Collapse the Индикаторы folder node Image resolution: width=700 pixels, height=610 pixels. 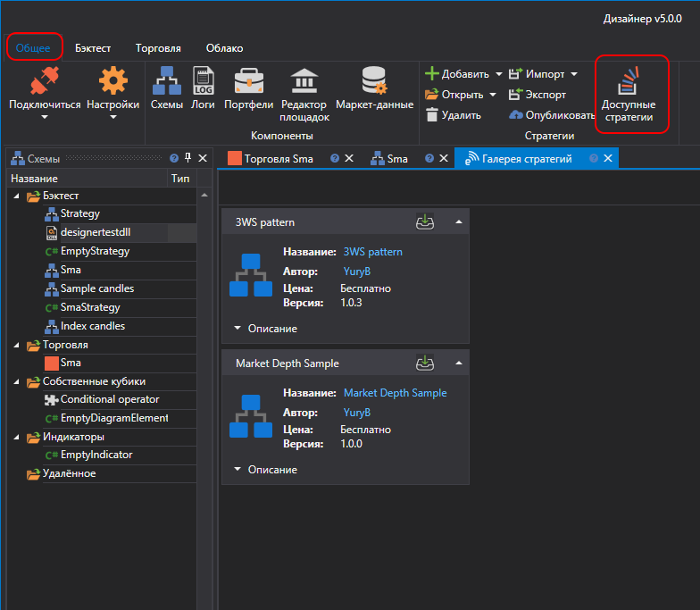point(16,437)
